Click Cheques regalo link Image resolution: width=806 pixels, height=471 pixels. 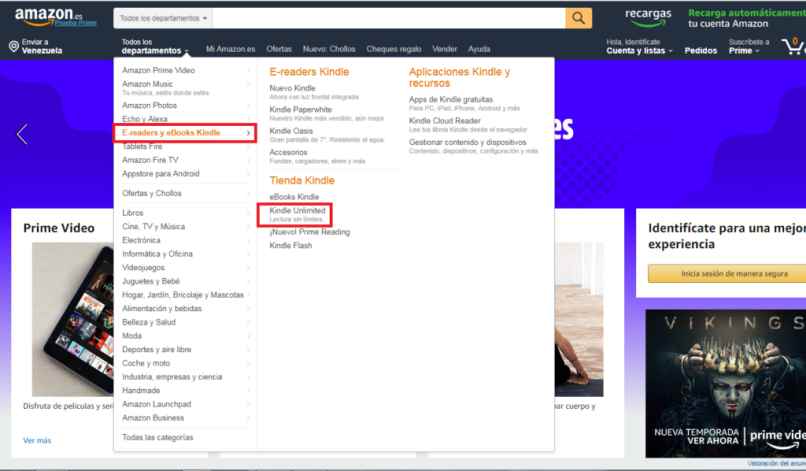click(x=394, y=49)
